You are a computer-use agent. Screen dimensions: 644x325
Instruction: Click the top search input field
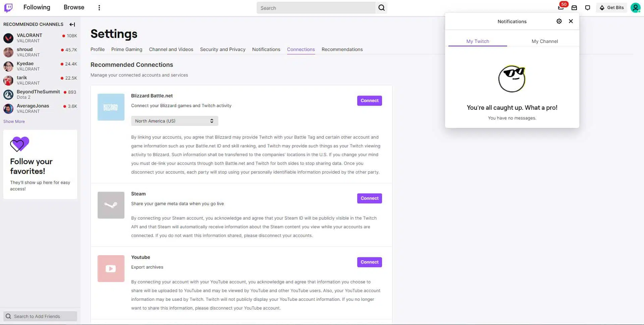click(x=316, y=8)
